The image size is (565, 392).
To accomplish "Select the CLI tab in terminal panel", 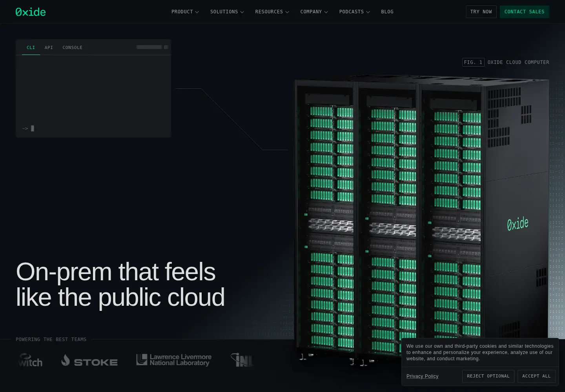I will pyautogui.click(x=31, y=47).
